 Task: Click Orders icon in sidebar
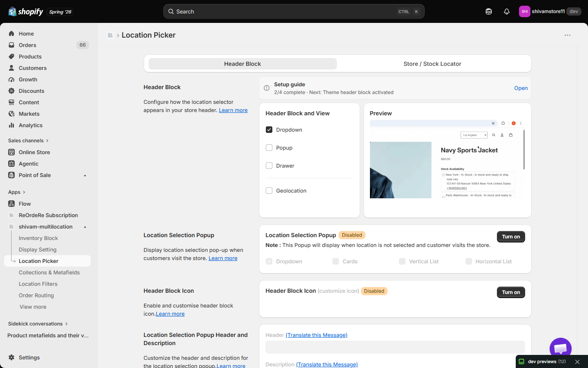click(x=11, y=45)
